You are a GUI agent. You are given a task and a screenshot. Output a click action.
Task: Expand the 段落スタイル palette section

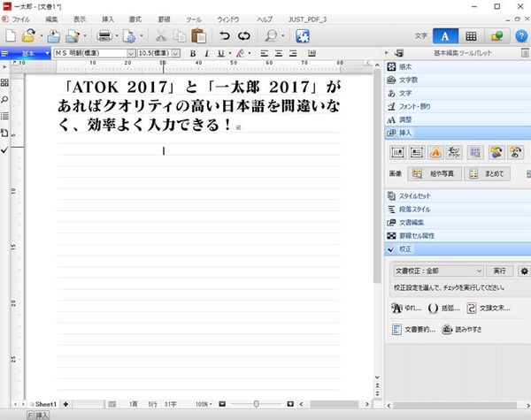pyautogui.click(x=458, y=210)
